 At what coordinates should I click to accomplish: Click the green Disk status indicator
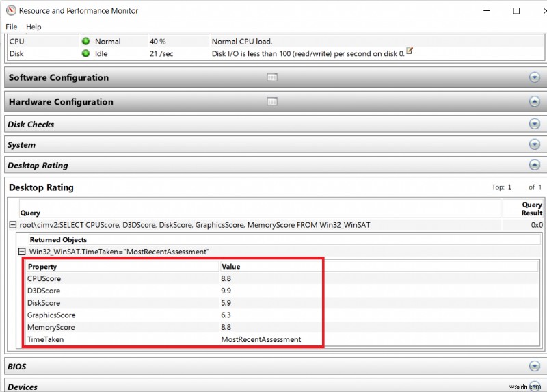pos(85,53)
